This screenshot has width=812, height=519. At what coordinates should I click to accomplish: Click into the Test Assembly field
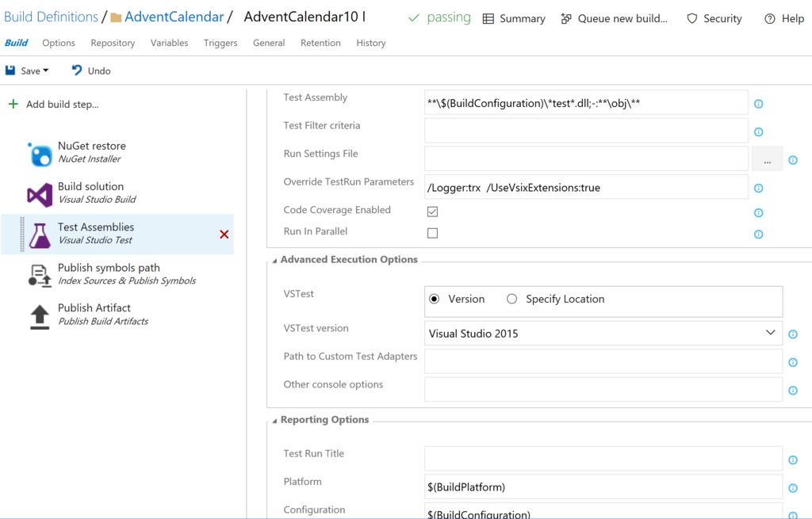(586, 102)
